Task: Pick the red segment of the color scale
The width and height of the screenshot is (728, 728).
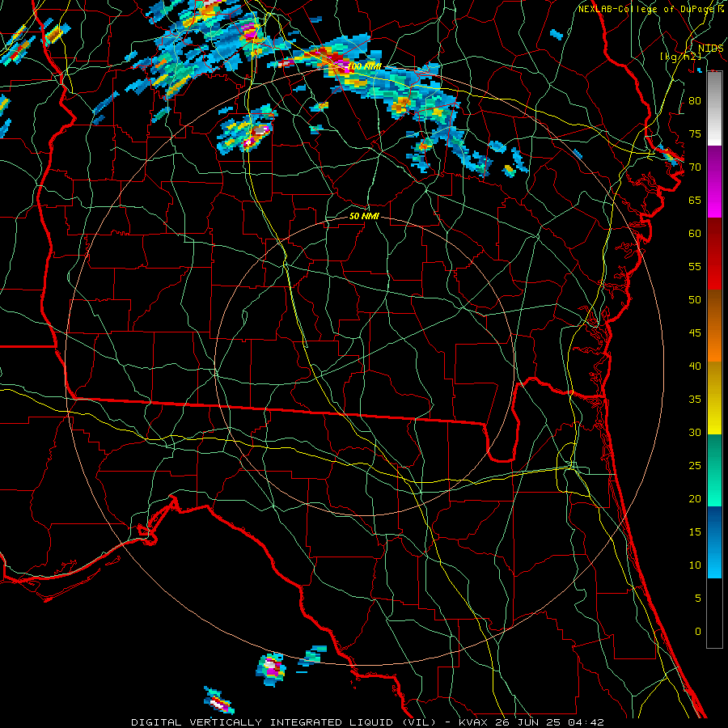Action: point(714,254)
